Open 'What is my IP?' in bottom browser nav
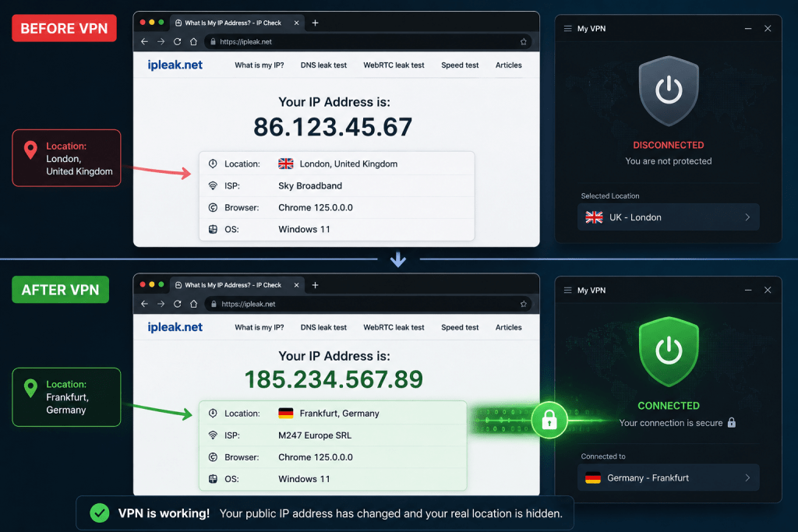 pos(259,327)
